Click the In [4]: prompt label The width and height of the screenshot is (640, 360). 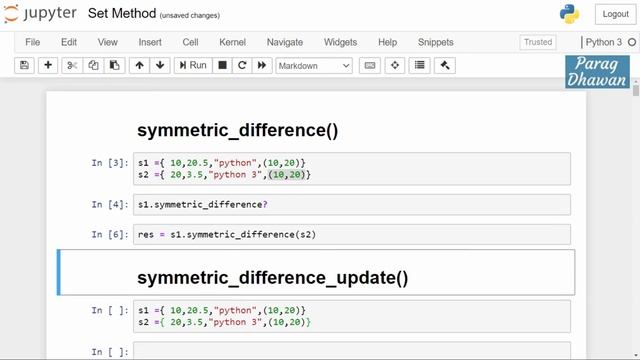(110, 204)
